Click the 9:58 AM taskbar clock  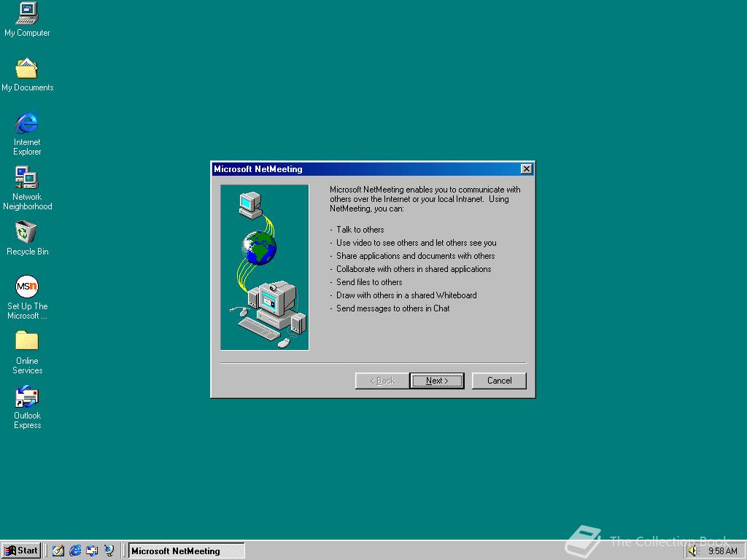tap(722, 551)
